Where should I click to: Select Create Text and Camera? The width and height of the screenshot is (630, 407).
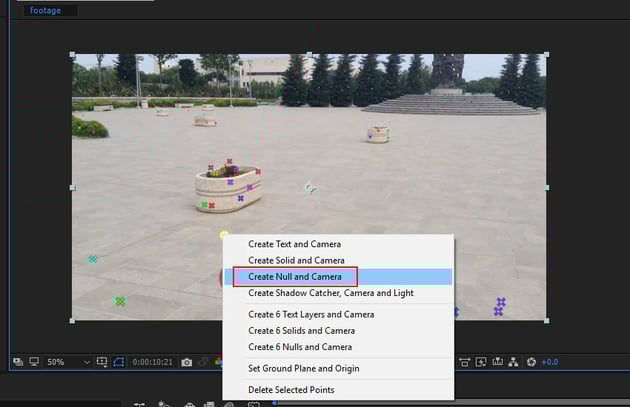tap(338, 244)
